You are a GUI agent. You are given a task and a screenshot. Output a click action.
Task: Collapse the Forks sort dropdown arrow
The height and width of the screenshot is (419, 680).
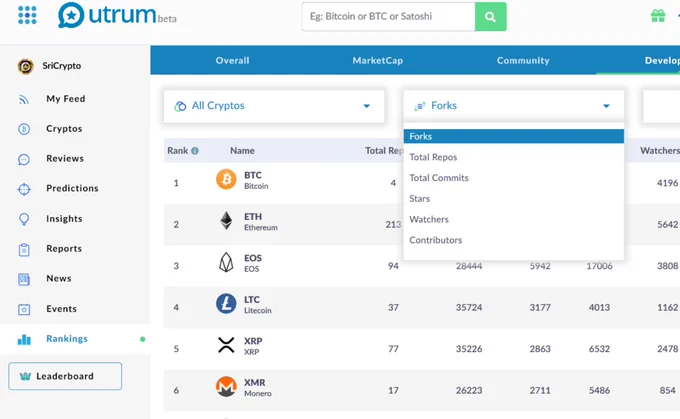(x=606, y=106)
